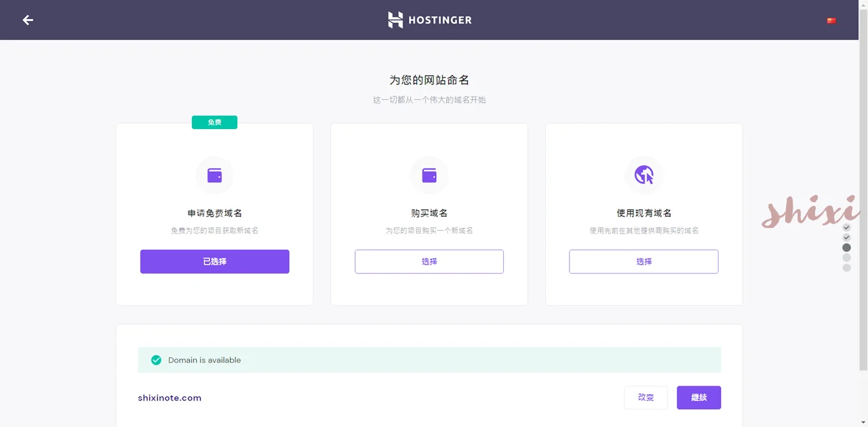Continue with the 继续 button

pos(698,398)
